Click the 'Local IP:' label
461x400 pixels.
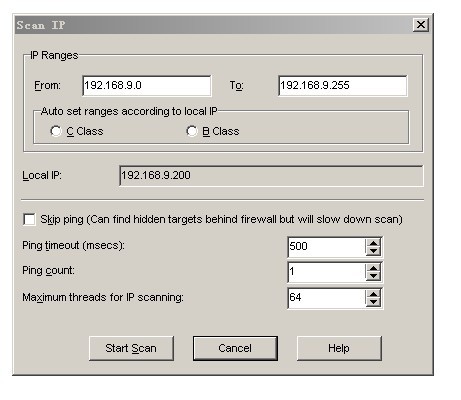42,175
